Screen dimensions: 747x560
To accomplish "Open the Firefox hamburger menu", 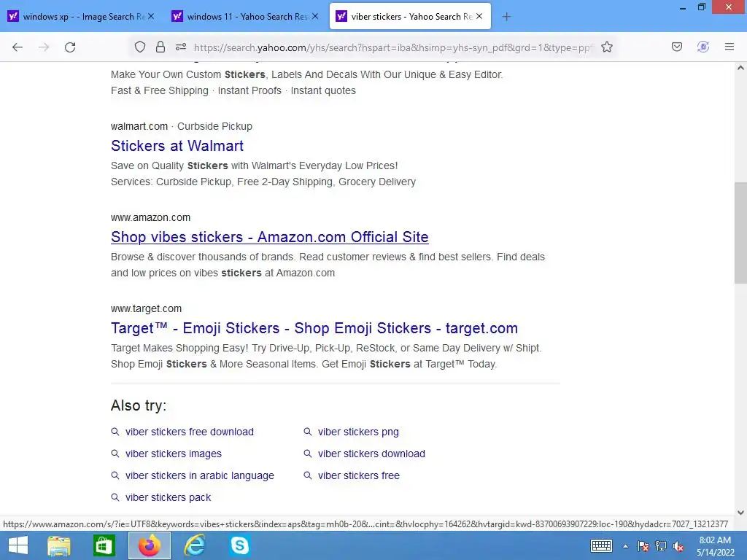I will (729, 47).
